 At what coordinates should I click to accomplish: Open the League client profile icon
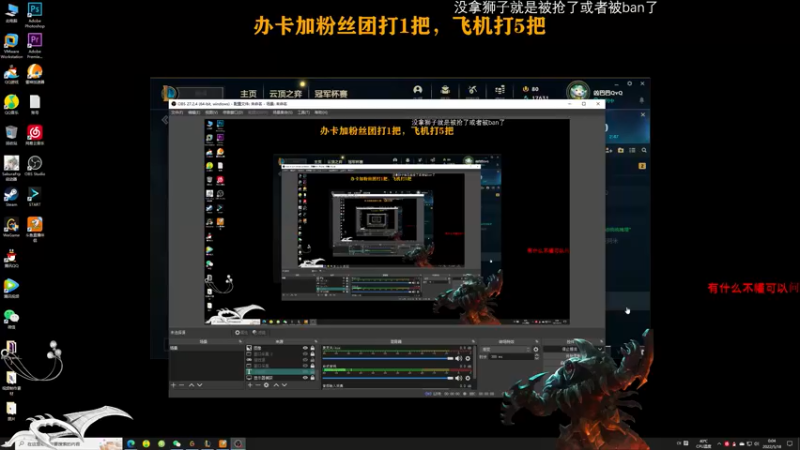pyautogui.click(x=417, y=91)
